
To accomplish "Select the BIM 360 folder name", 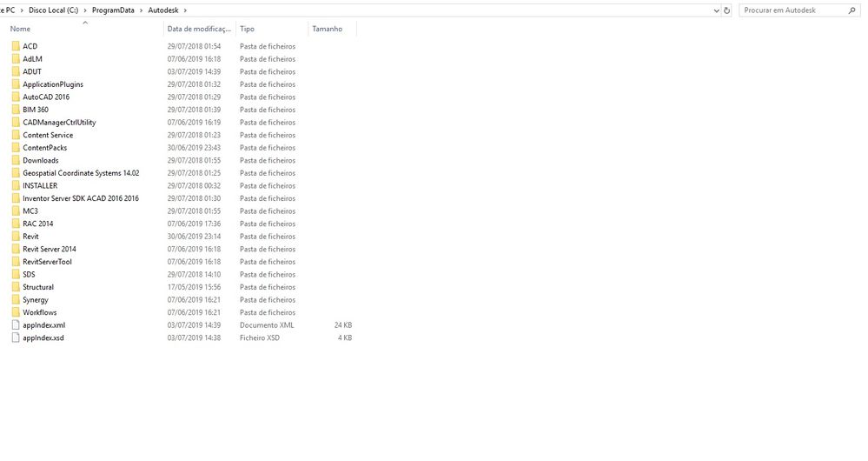I will point(36,110).
